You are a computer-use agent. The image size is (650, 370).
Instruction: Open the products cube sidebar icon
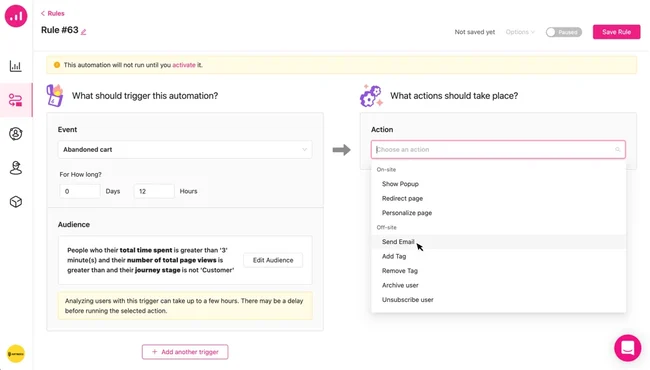[16, 202]
